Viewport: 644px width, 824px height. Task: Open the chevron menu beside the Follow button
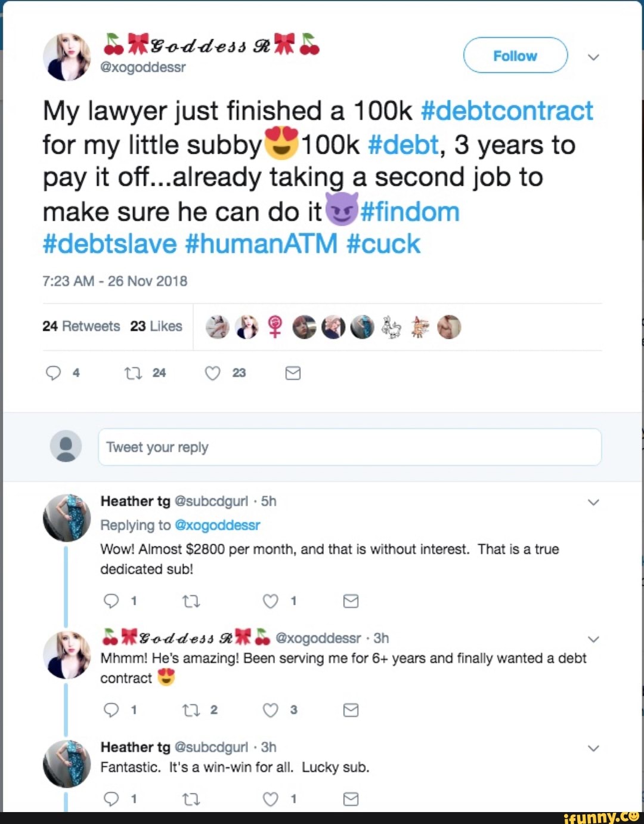pyautogui.click(x=593, y=57)
